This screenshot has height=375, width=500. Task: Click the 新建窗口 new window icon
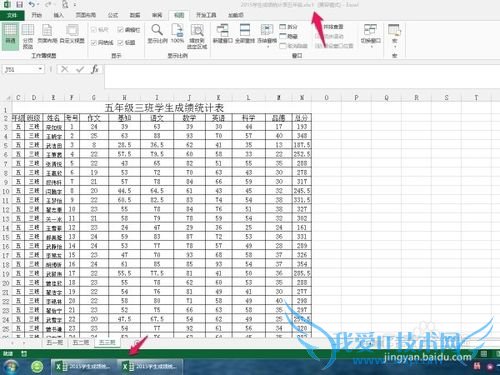pyautogui.click(x=222, y=34)
